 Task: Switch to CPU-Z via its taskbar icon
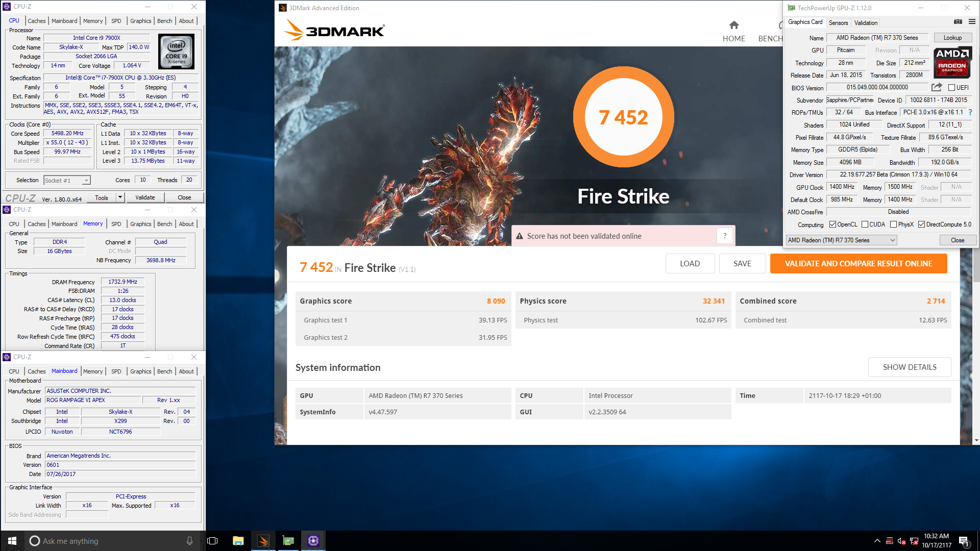pyautogui.click(x=313, y=541)
